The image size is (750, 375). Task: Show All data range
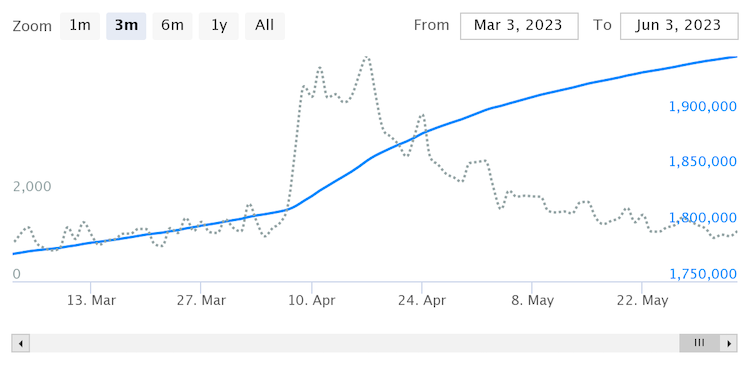click(265, 26)
